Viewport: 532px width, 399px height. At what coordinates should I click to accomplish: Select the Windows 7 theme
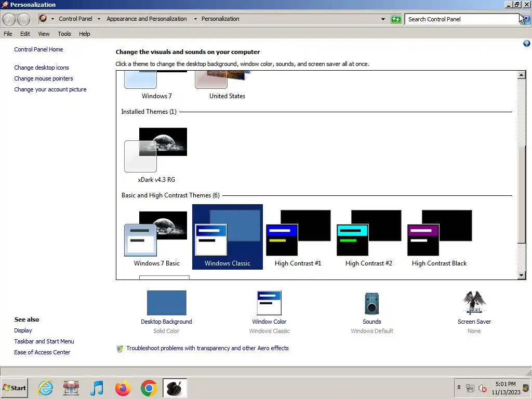coord(157,85)
